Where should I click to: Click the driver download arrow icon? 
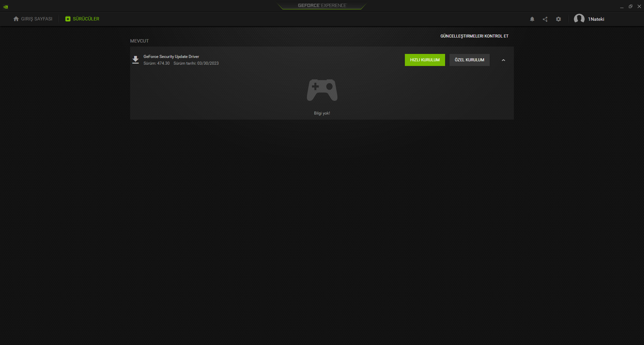coord(136,60)
